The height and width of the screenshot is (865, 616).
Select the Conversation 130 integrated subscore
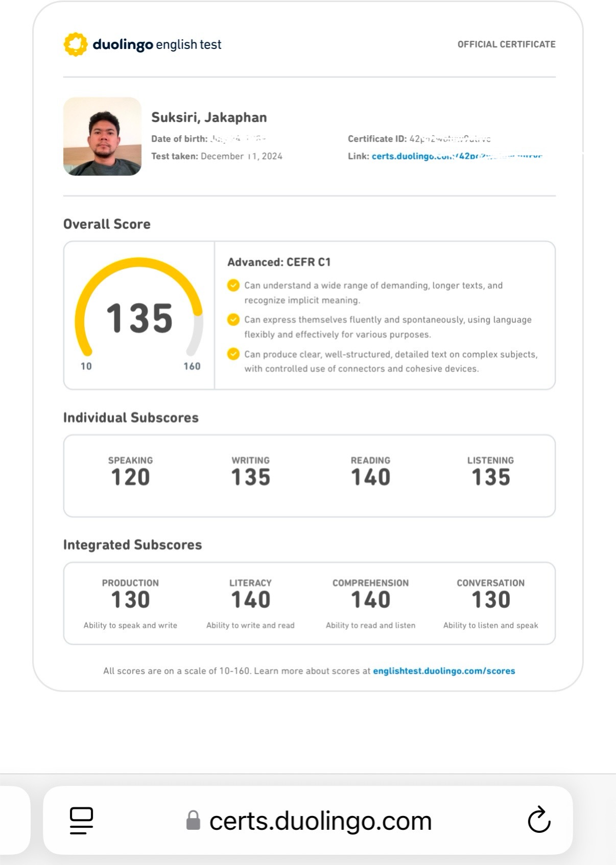point(490,604)
